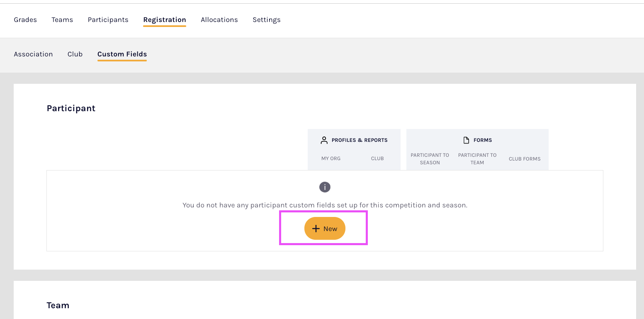
Task: Click the Team section heading
Action: tap(58, 305)
